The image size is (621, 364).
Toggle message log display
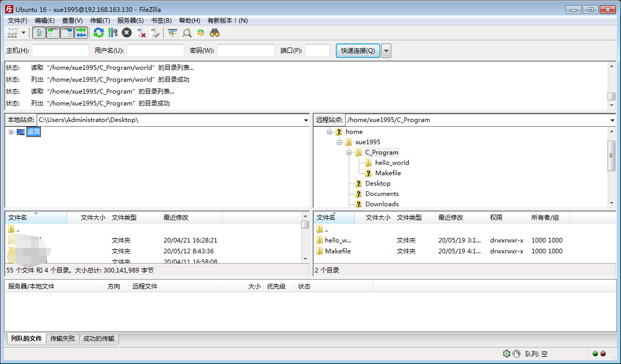[39, 33]
